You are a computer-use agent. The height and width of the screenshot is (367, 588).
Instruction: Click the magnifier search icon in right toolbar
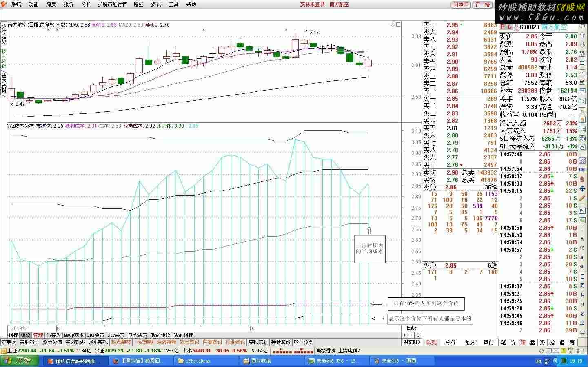pyautogui.click(x=582, y=148)
